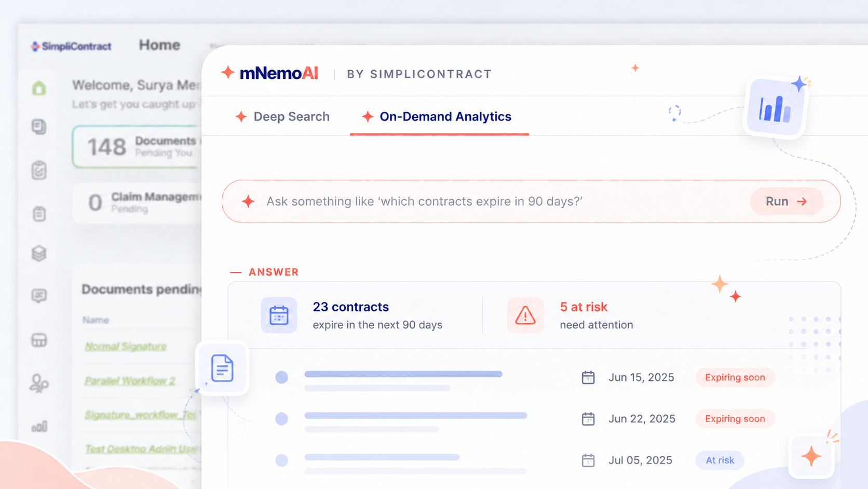Click the 'Welcome, Surya' greeting in background window
868x489 pixels.
tap(137, 85)
